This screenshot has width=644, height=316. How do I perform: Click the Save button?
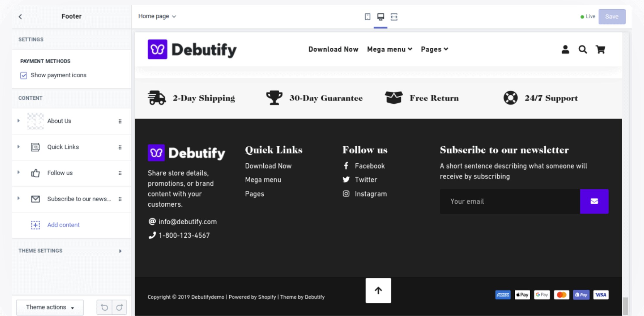click(x=612, y=17)
